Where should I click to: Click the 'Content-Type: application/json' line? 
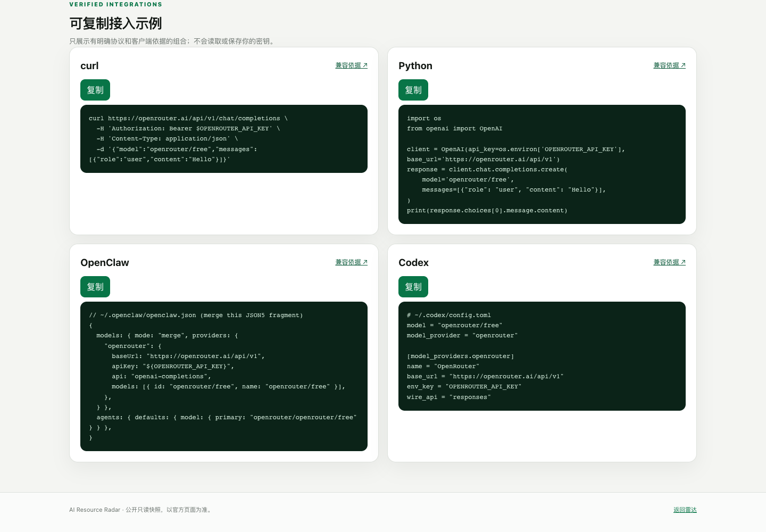click(x=167, y=139)
